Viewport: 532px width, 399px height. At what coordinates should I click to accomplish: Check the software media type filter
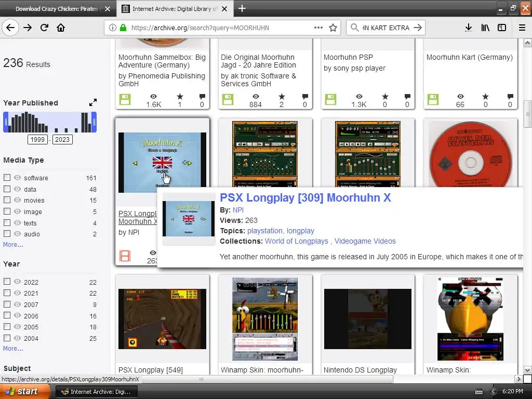[7, 178]
